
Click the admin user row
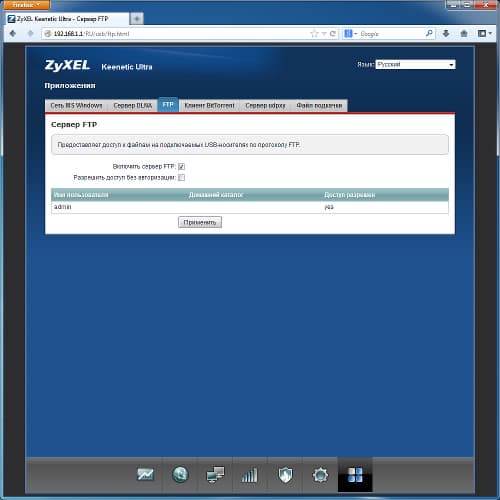[250, 207]
